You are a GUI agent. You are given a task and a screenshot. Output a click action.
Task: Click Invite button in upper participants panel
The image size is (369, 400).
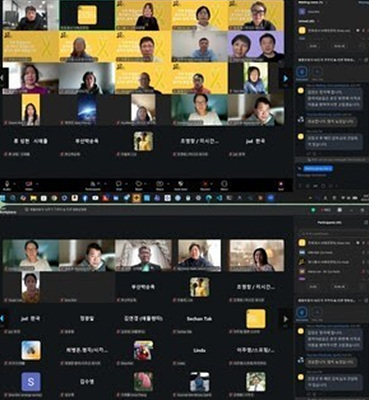pyautogui.click(x=313, y=46)
